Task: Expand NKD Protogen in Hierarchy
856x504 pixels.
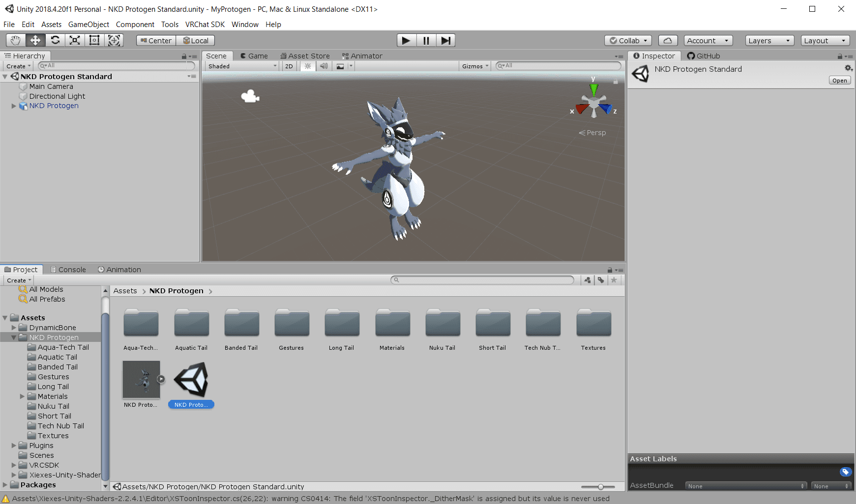Action: [14, 106]
